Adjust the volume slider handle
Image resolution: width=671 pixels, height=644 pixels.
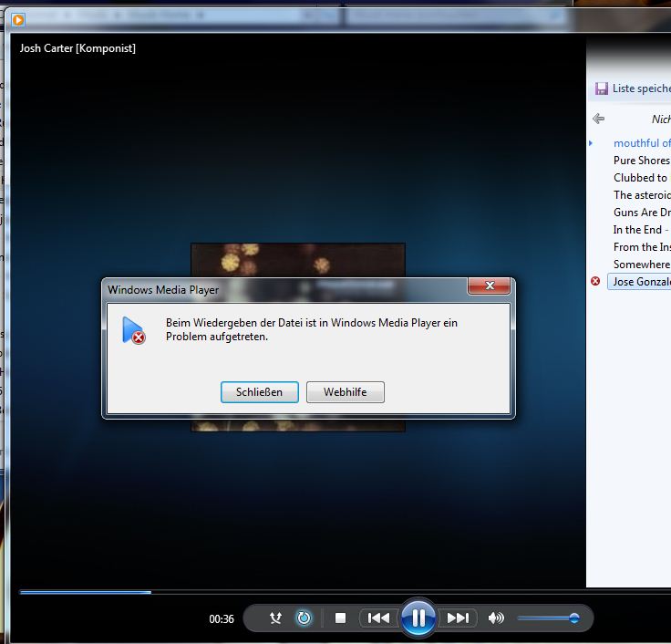pyautogui.click(x=574, y=618)
